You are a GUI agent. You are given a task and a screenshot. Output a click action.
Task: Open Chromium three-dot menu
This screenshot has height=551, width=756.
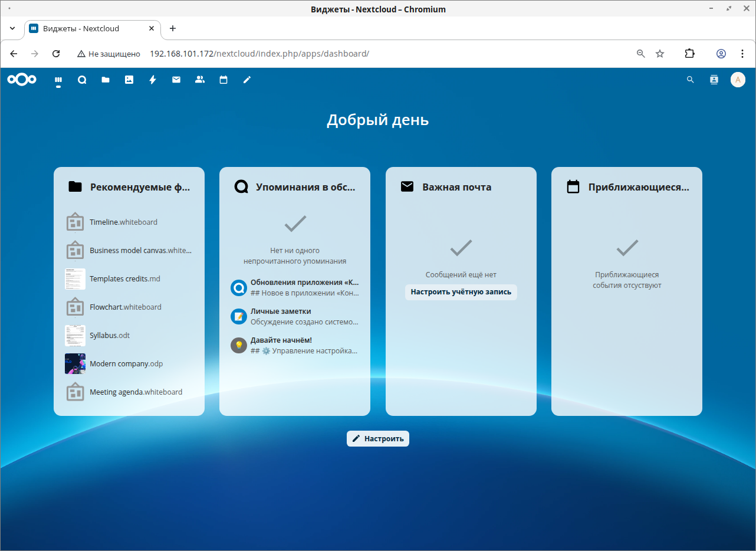coord(742,54)
